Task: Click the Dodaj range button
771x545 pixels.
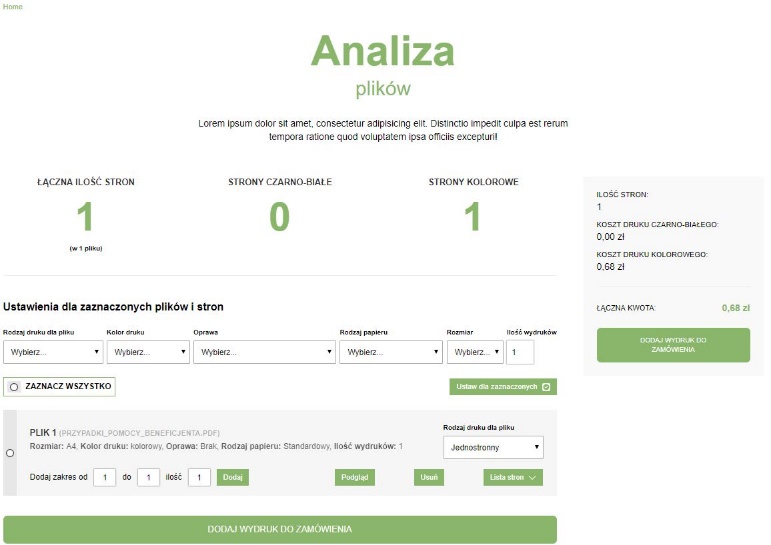Action: coord(233,478)
